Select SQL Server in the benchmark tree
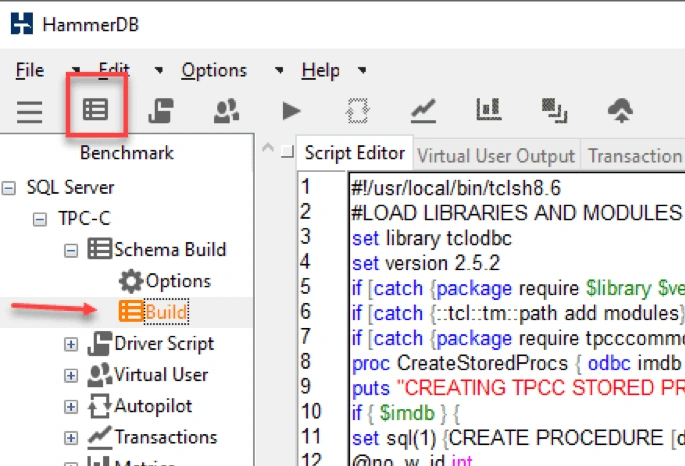Image resolution: width=685 pixels, height=466 pixels. point(70,187)
